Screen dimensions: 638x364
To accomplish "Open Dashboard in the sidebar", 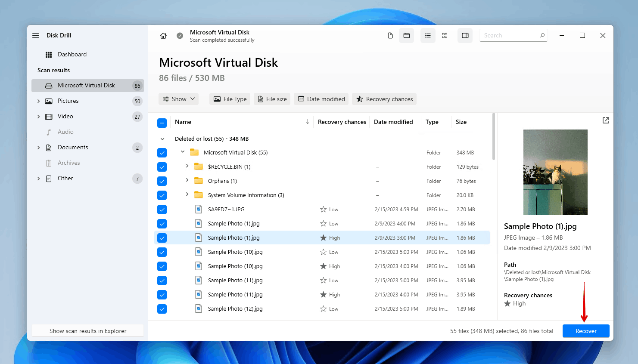I will click(72, 55).
